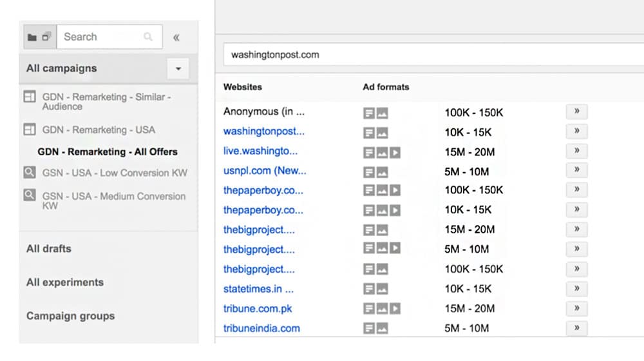Click the Websites column header
This screenshot has height=361, width=644.
point(242,87)
